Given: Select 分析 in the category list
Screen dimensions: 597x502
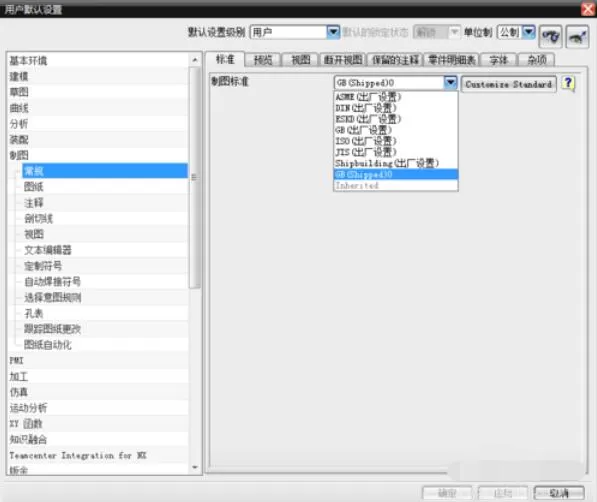Looking at the screenshot, I should (98, 124).
